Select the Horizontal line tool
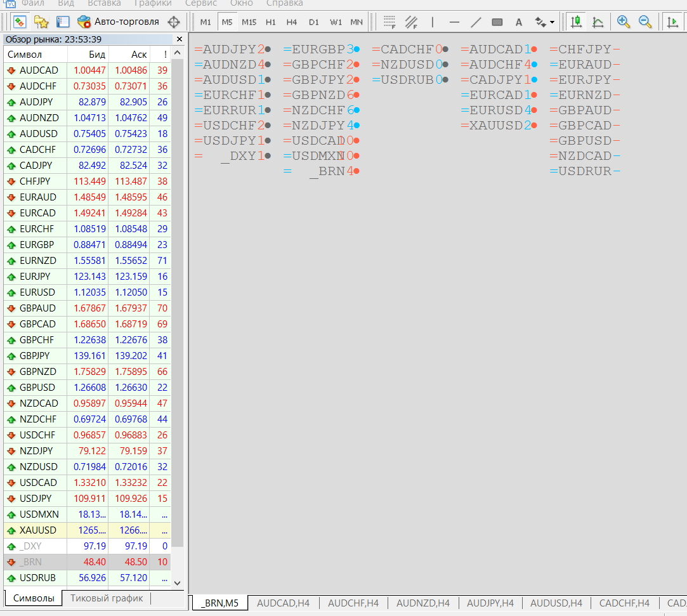 (454, 22)
